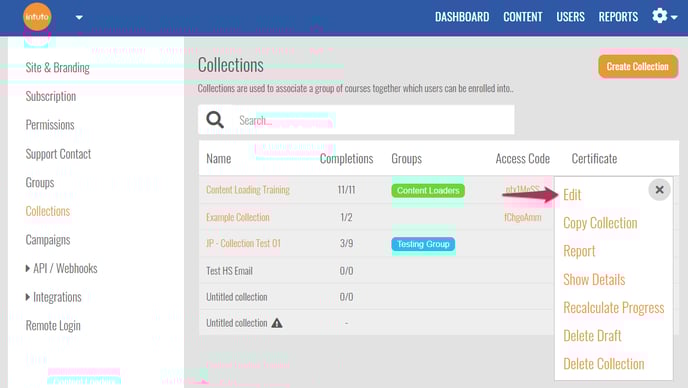Select Collections in the sidebar

tap(48, 211)
